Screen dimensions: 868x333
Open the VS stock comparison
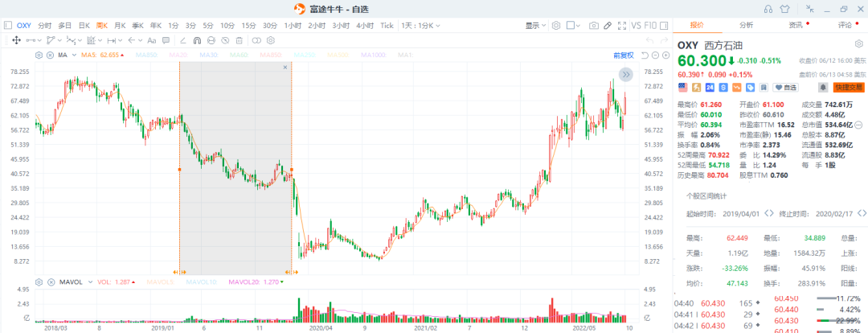click(x=636, y=26)
